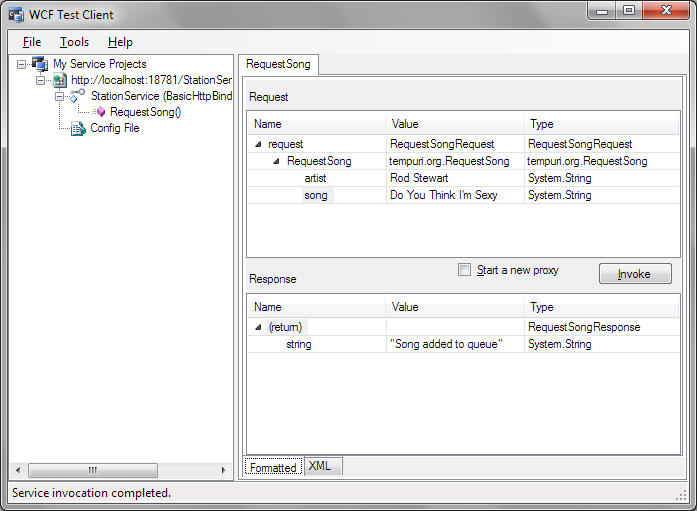This screenshot has height=511, width=697.
Task: Collapse the RequestSong parameter row triangle
Action: [x=276, y=161]
